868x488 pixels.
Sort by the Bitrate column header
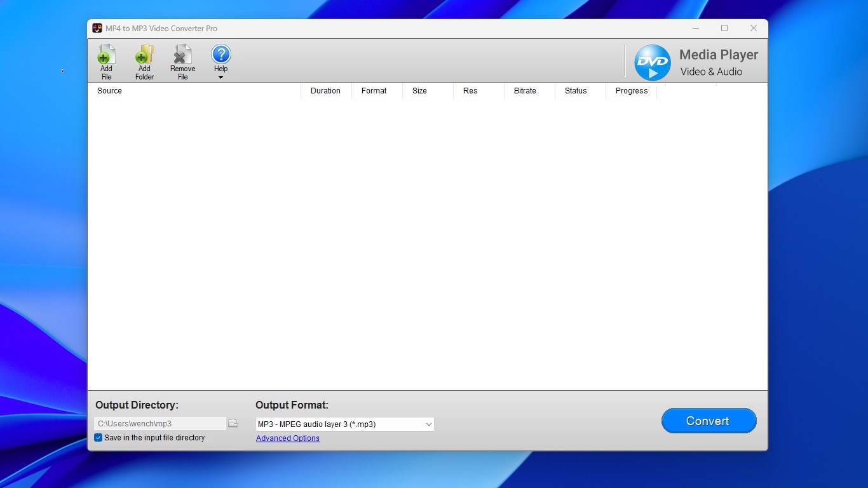[529, 91]
